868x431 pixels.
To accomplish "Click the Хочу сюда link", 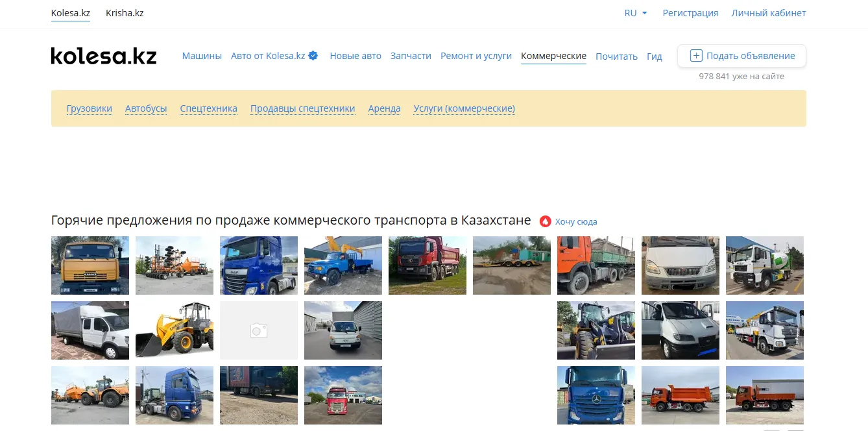I will pyautogui.click(x=576, y=222).
